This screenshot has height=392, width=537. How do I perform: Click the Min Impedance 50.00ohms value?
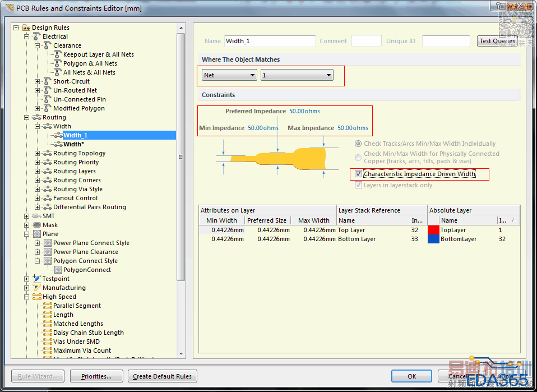pos(263,128)
